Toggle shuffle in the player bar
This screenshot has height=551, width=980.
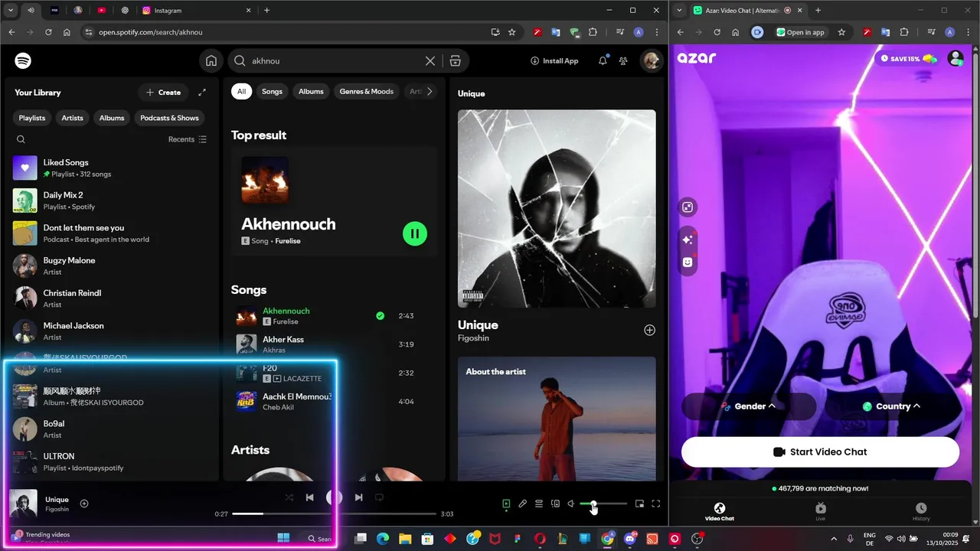click(289, 497)
